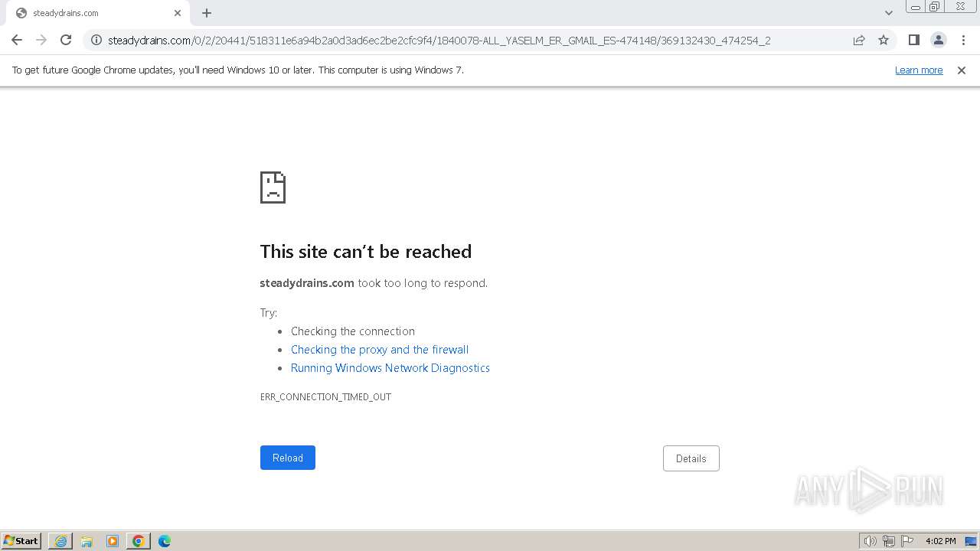Minimize the Chrome window

point(916,7)
